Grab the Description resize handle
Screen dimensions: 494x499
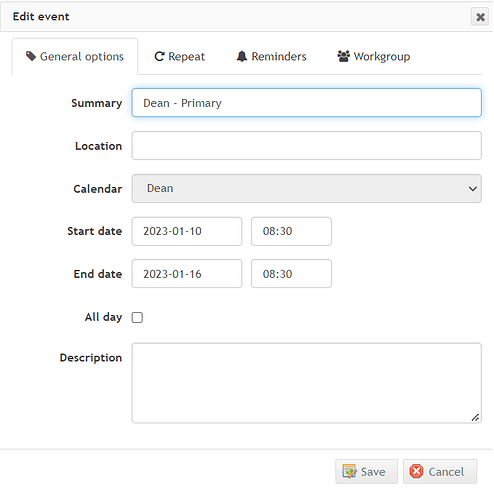click(x=475, y=417)
